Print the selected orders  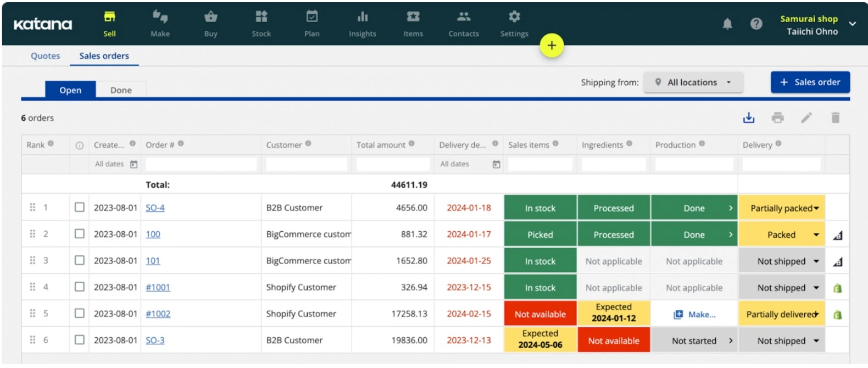pos(777,118)
